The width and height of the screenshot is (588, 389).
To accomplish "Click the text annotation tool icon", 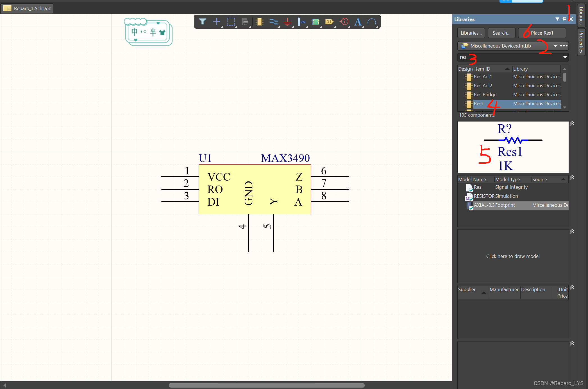I will 357,22.
